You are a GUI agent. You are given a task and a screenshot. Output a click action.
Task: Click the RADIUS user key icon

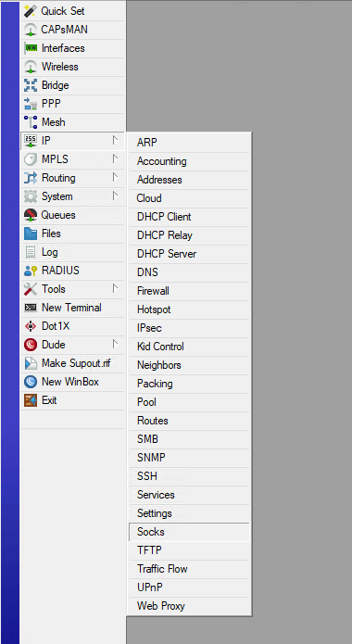click(x=31, y=271)
